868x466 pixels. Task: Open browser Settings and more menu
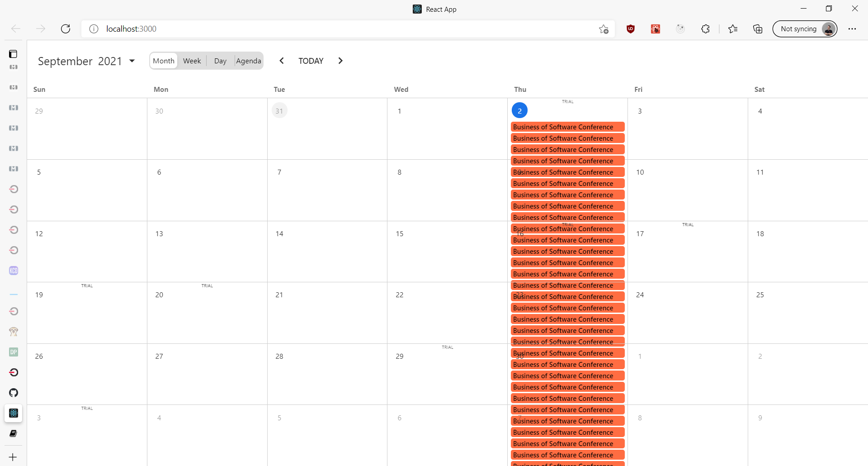pos(852,29)
